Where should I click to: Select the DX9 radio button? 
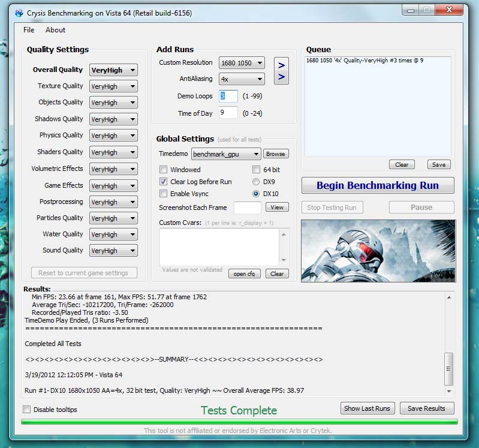point(257,182)
